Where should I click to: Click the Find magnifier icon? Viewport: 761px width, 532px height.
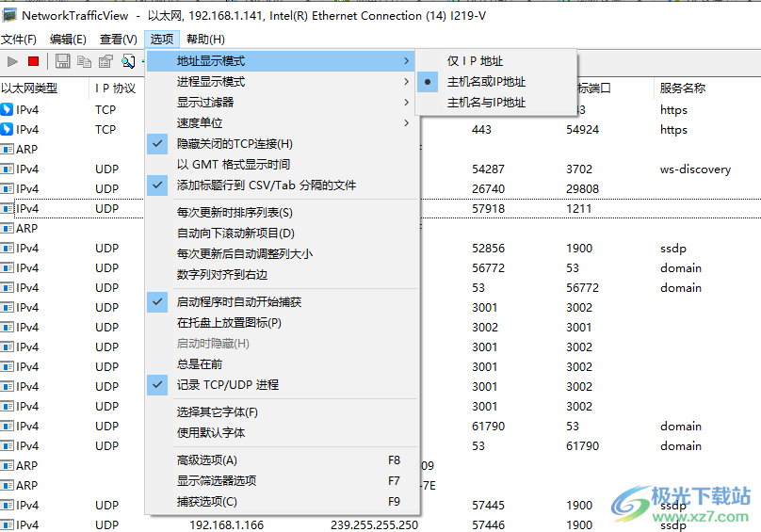click(128, 61)
